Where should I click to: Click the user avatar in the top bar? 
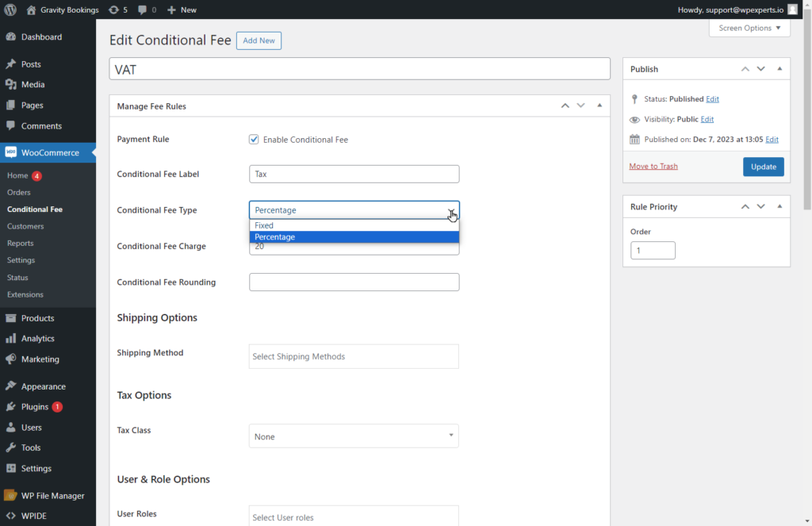click(792, 10)
